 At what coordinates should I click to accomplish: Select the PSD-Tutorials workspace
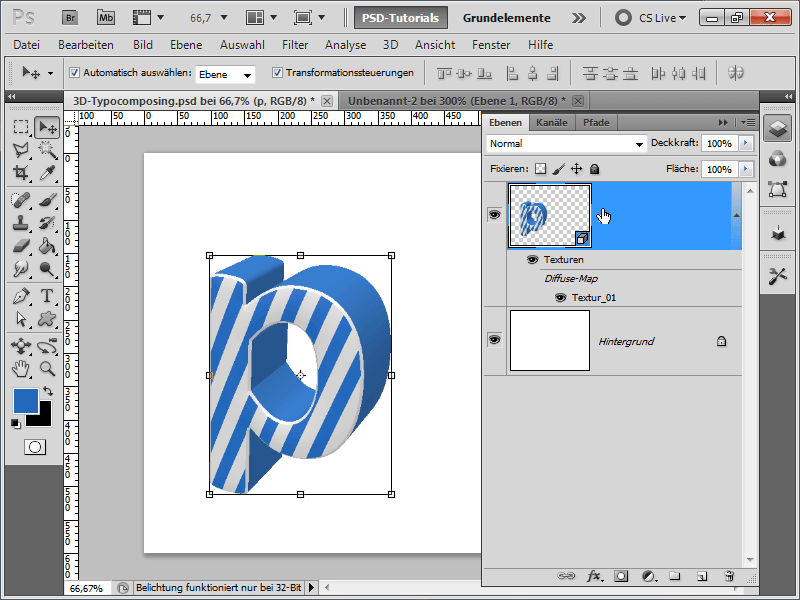[x=401, y=18]
